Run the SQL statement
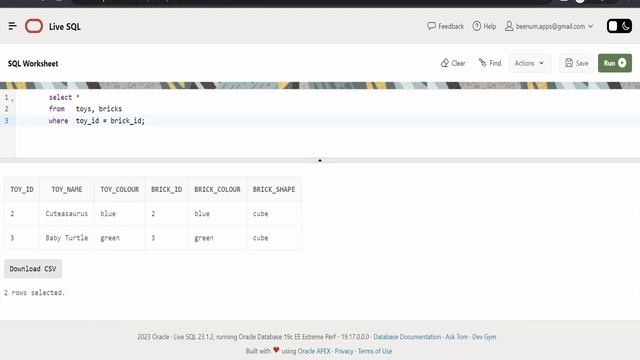The height and width of the screenshot is (360, 640). [x=615, y=63]
